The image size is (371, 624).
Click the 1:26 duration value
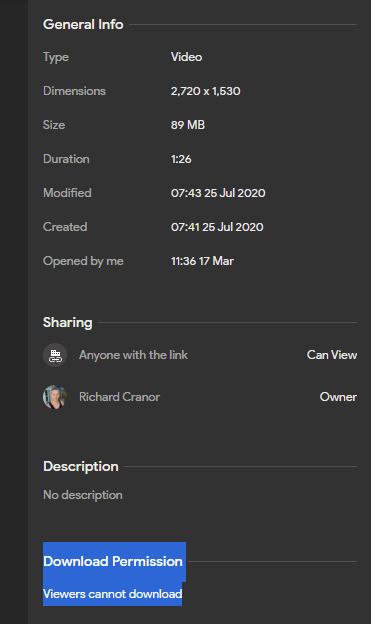click(181, 159)
